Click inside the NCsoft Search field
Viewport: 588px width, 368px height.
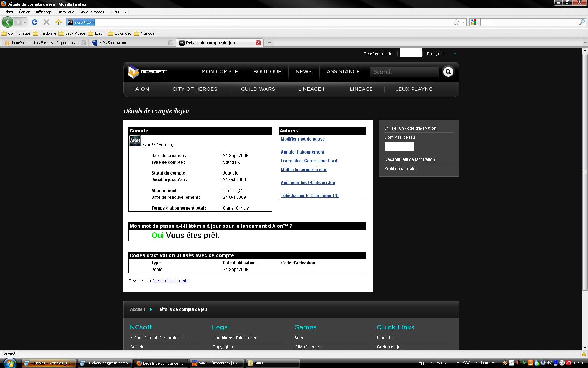pos(404,72)
